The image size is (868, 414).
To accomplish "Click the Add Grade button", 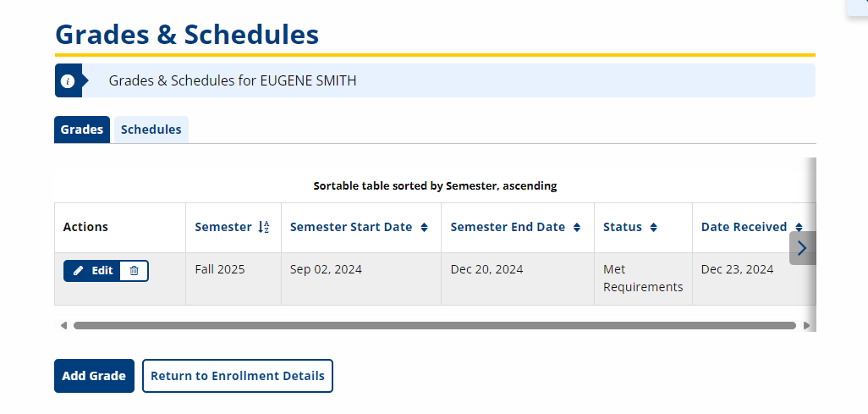I will point(94,376).
